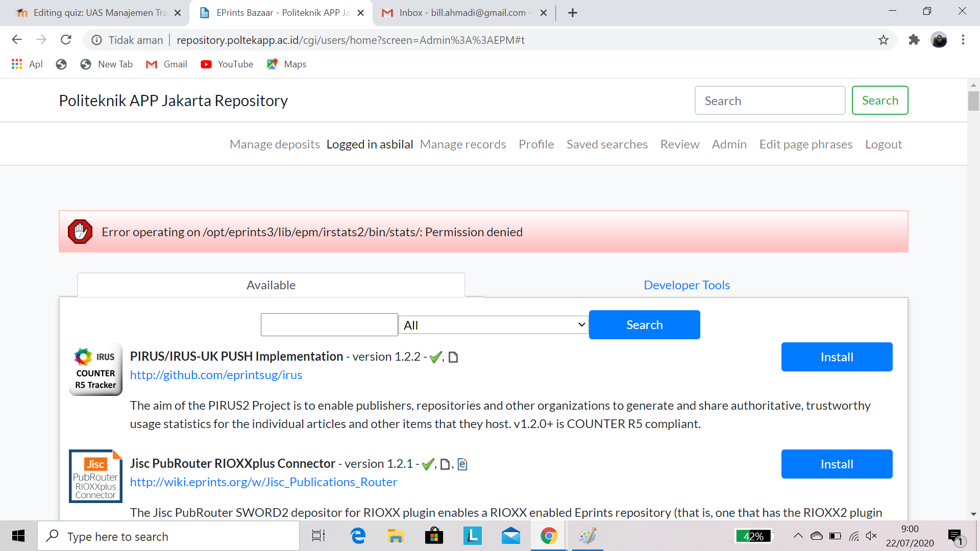Click the 'e' page icon on Jisc PubRouter row
The height and width of the screenshot is (551, 980).
tap(462, 464)
